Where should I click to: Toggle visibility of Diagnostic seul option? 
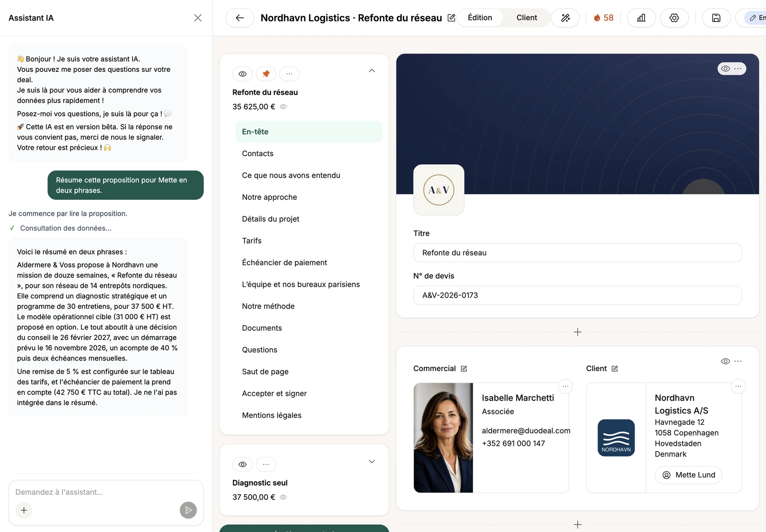point(242,464)
